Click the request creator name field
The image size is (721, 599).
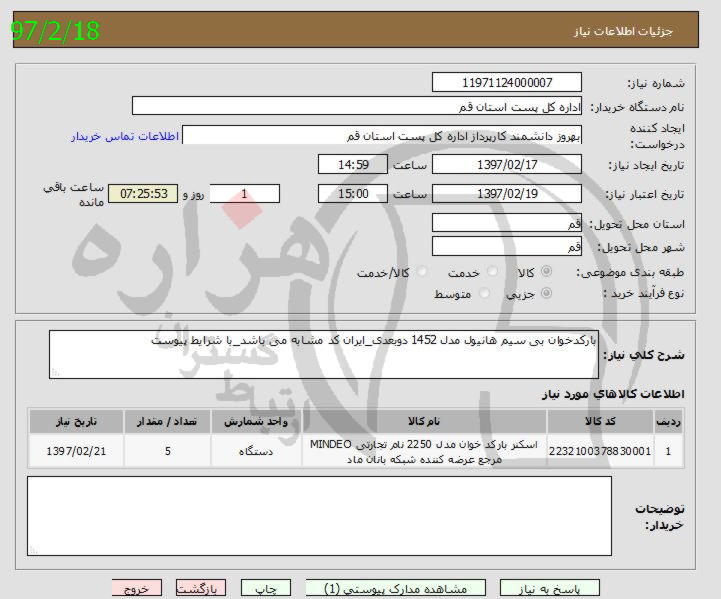[x=382, y=135]
